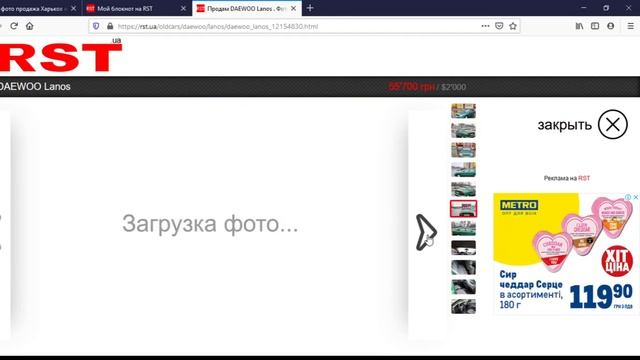Select the fifth photo thumbnail
This screenshot has width=640, height=360.
click(x=463, y=189)
